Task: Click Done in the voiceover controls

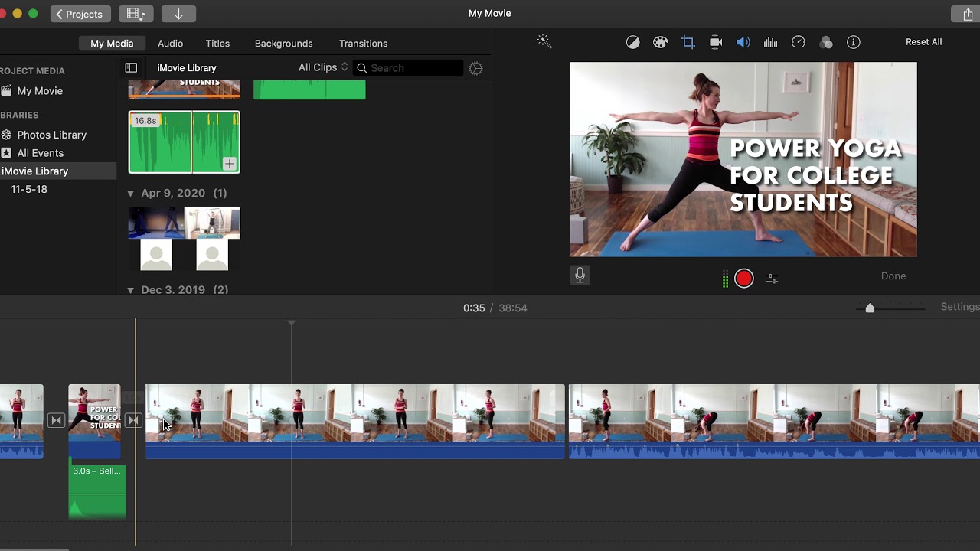Action: tap(893, 276)
